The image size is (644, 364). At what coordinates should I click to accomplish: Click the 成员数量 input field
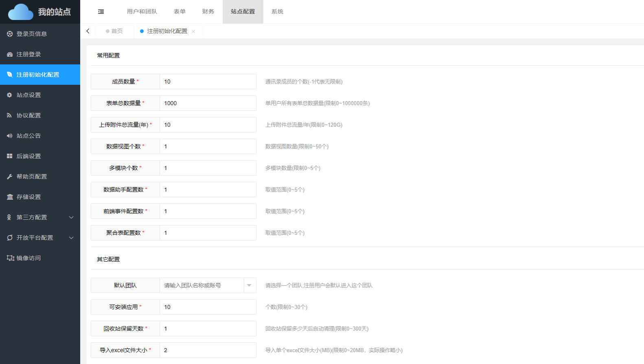(208, 82)
